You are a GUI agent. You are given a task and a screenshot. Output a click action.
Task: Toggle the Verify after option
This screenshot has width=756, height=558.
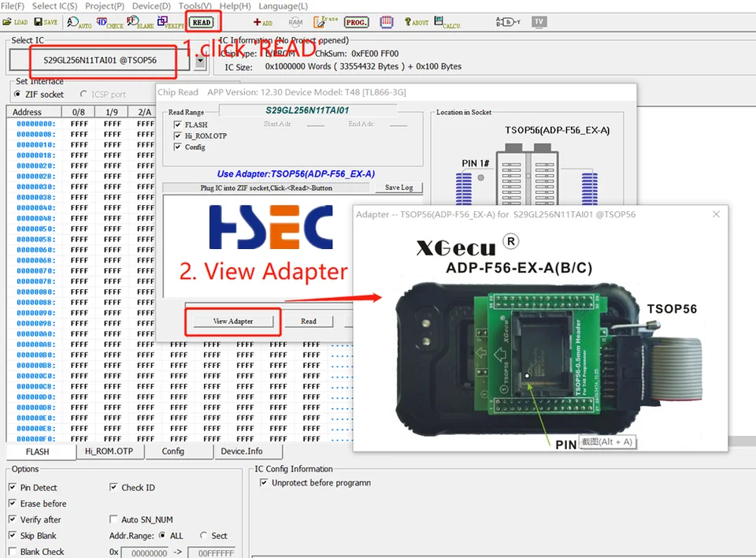click(x=13, y=519)
